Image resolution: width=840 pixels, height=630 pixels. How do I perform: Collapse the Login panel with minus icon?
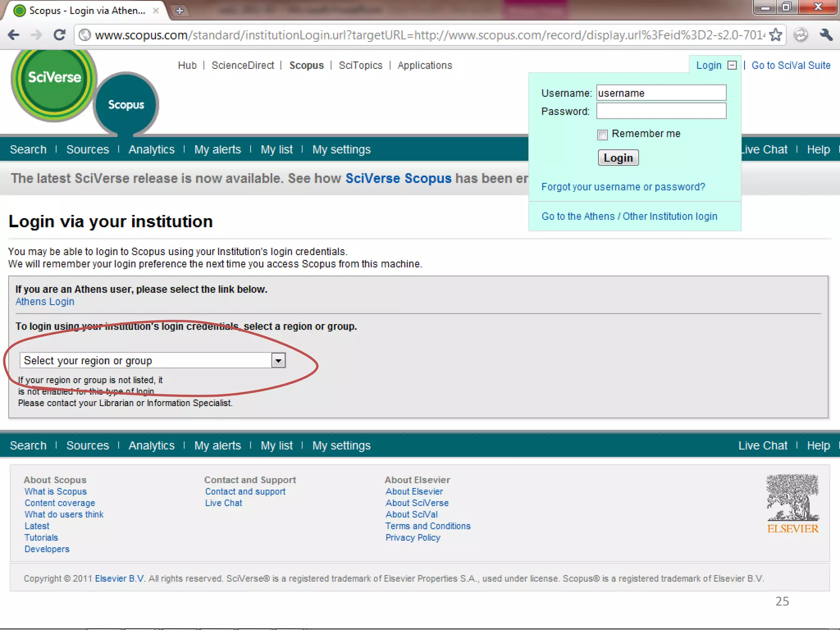tap(732, 65)
